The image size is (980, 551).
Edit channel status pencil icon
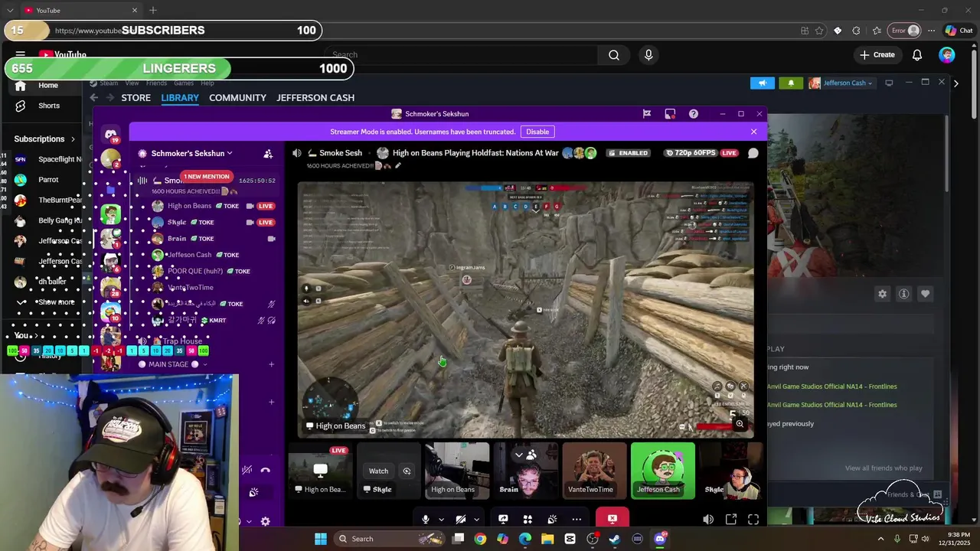(x=397, y=165)
